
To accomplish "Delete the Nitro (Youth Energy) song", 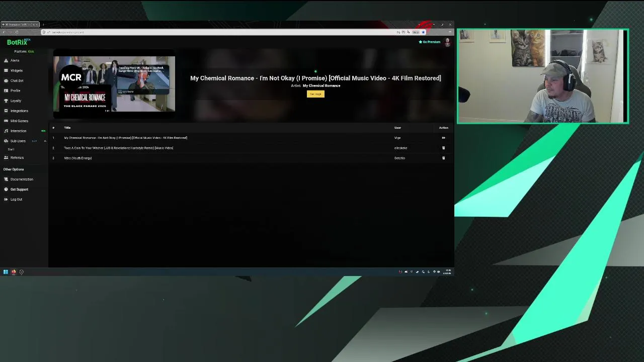I will point(443,158).
